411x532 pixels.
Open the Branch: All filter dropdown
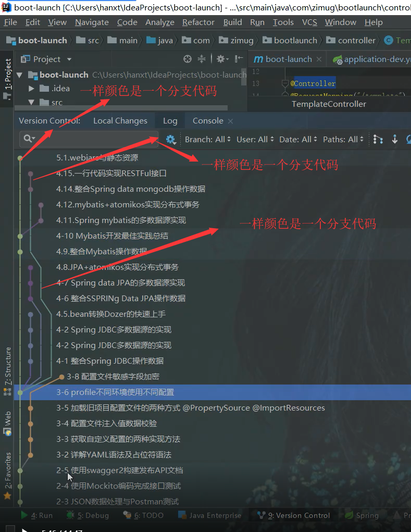click(207, 140)
